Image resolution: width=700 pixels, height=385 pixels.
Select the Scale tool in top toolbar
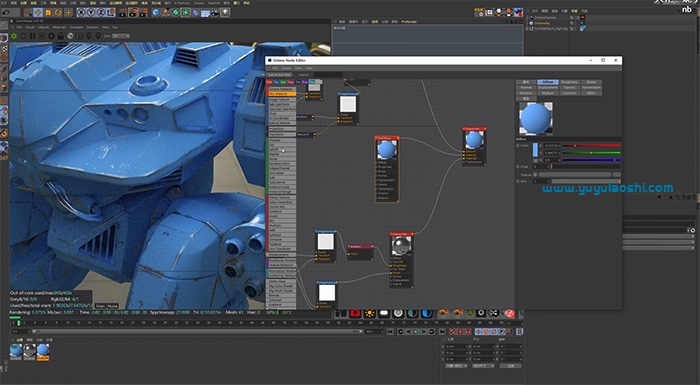[48, 13]
